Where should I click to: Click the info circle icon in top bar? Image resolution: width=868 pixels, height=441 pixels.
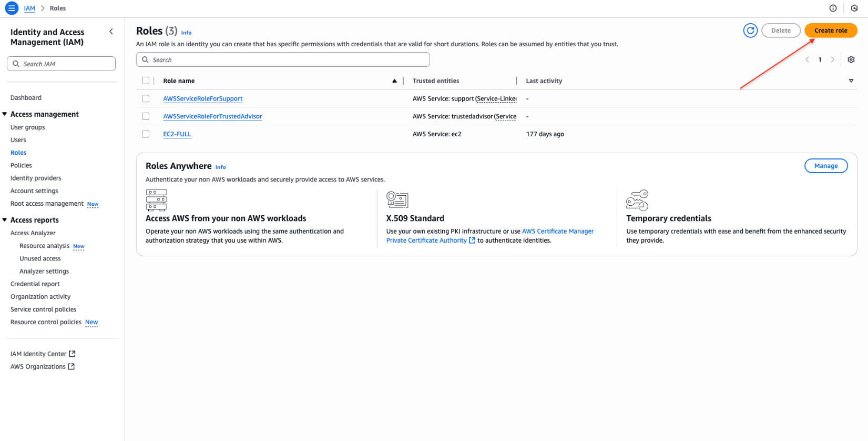pos(833,8)
